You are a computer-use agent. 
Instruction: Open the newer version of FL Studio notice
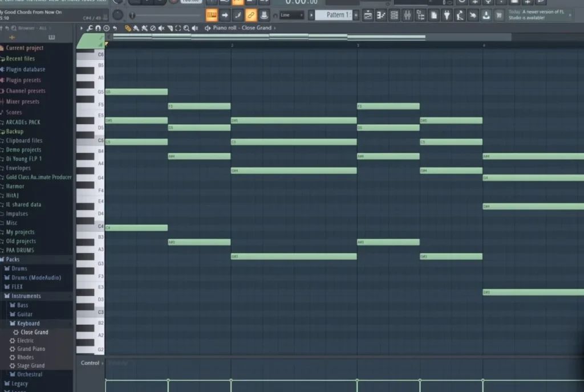(540, 15)
